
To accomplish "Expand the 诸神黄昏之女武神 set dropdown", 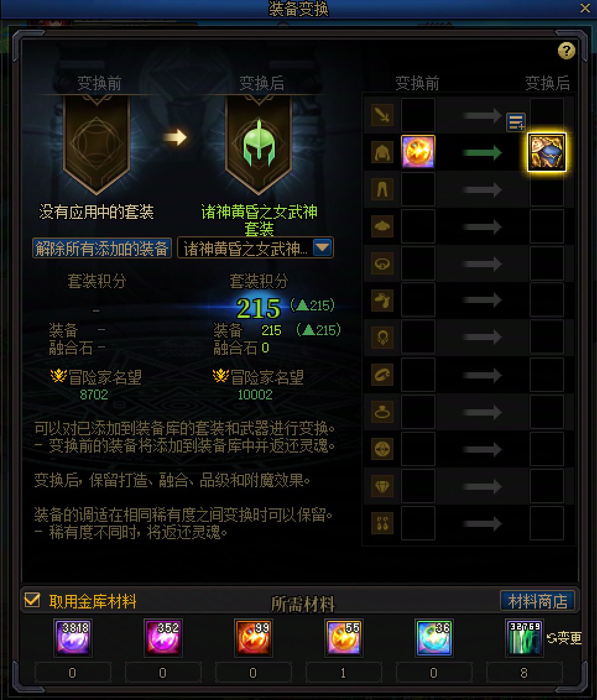I will (x=322, y=247).
